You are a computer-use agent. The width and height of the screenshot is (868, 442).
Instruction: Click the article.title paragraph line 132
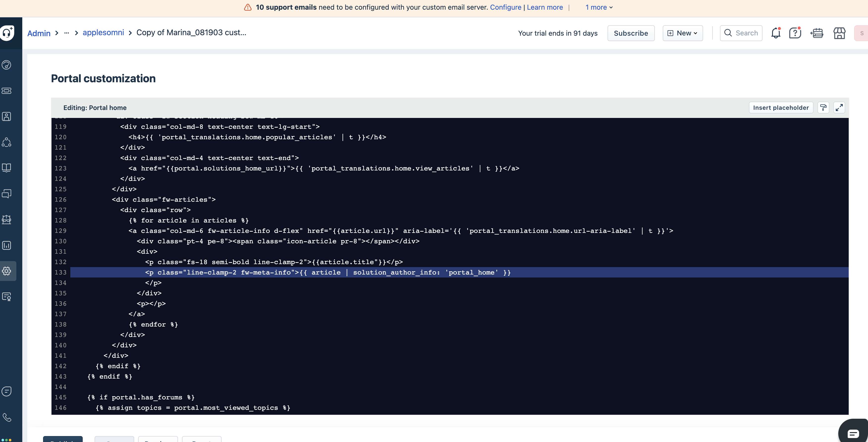coord(274,262)
